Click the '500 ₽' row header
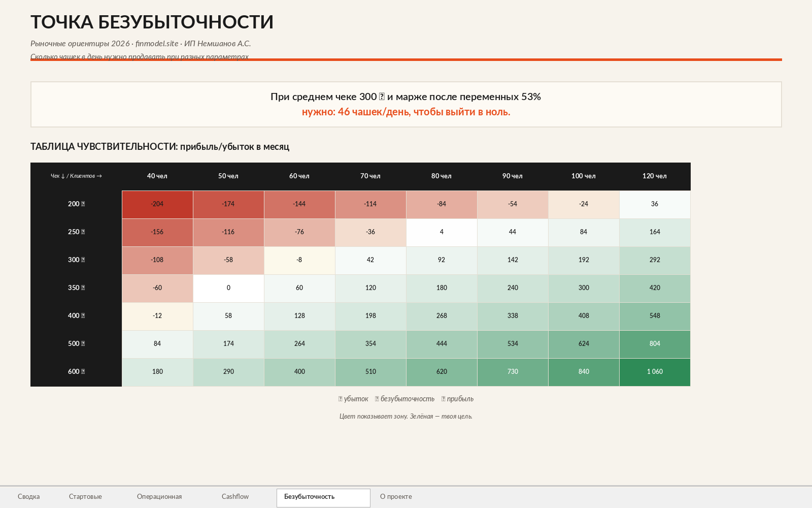Image resolution: width=812 pixels, height=508 pixels. pyautogui.click(x=76, y=344)
